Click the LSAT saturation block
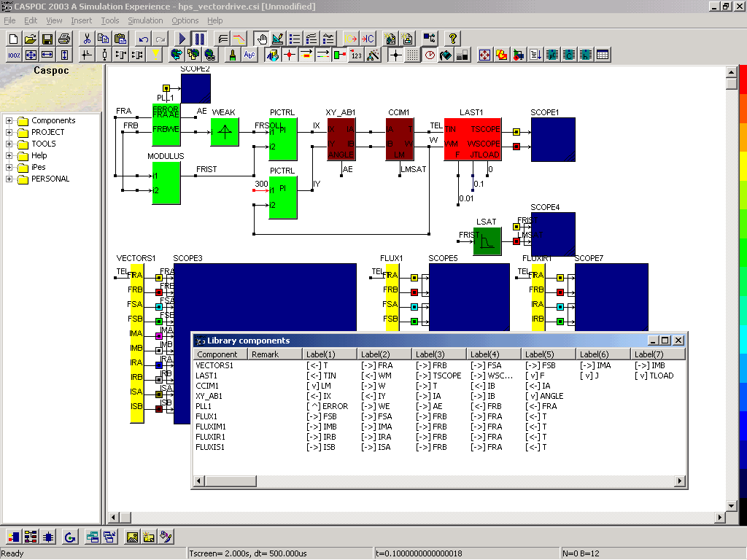 487,241
